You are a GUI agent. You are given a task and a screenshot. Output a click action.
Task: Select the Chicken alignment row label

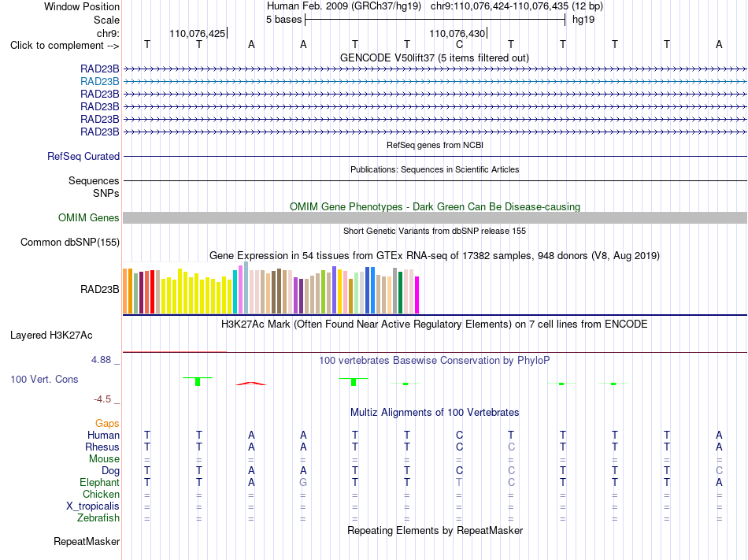[101, 494]
